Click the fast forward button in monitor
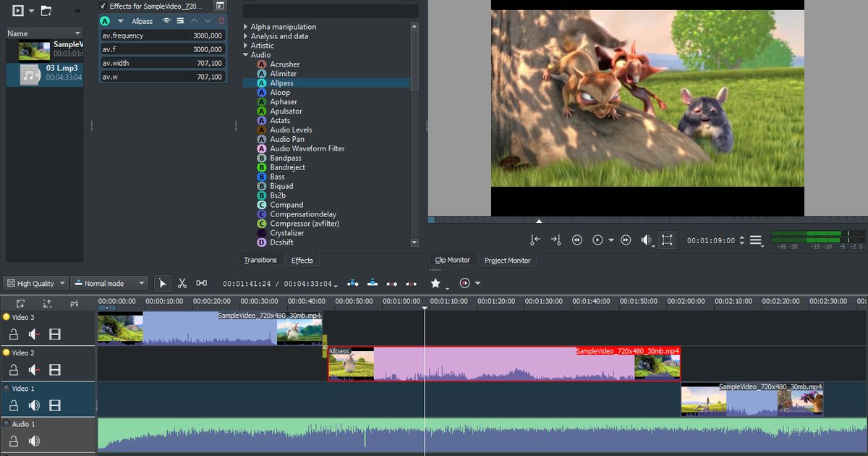Image resolution: width=868 pixels, height=456 pixels. pos(626,240)
